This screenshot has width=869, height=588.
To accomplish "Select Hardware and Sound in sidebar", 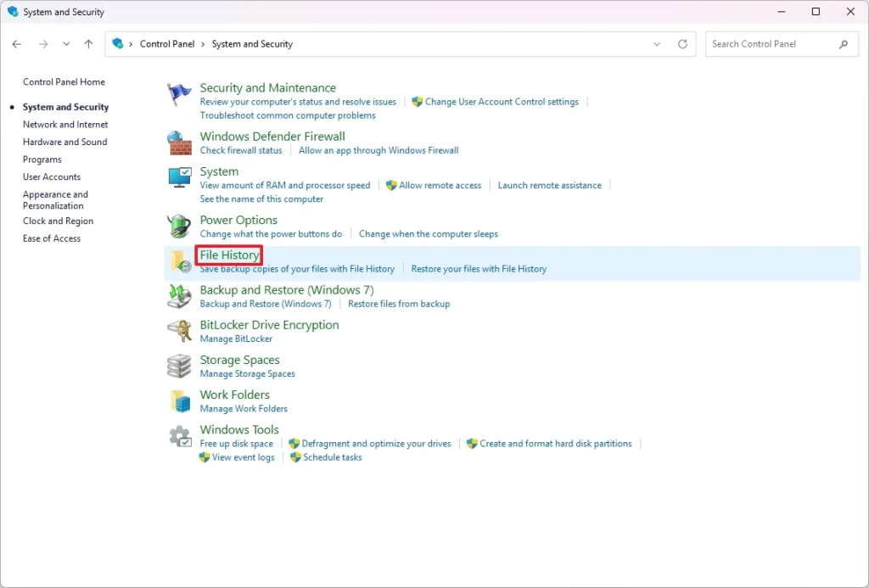I will (64, 142).
